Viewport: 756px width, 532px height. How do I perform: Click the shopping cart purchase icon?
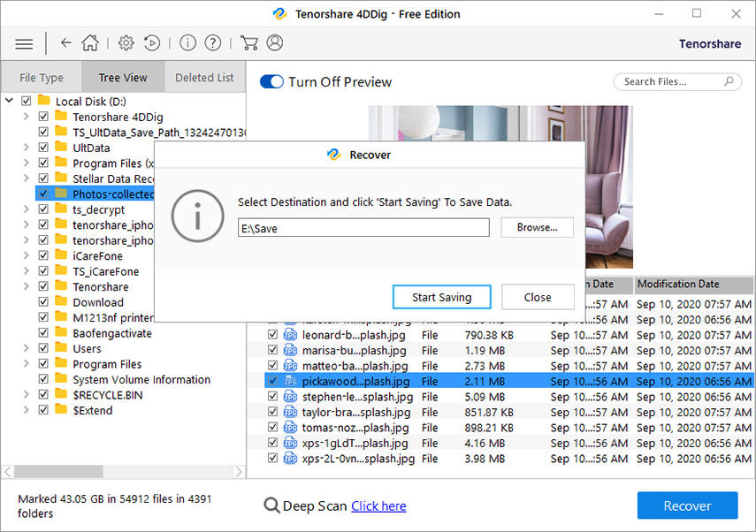click(x=249, y=42)
